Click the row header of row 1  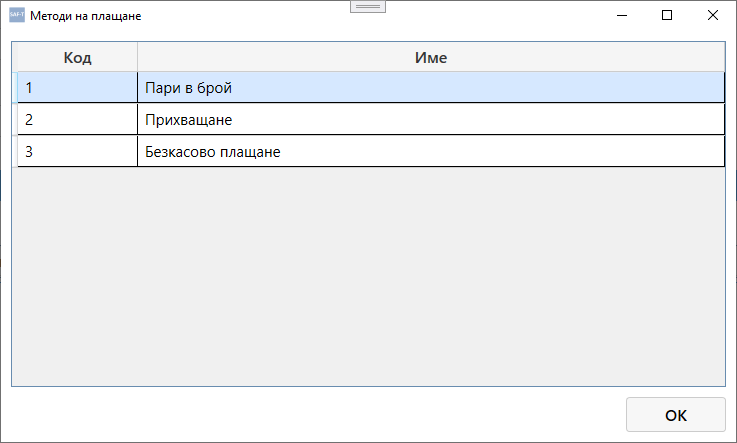tap(15, 87)
